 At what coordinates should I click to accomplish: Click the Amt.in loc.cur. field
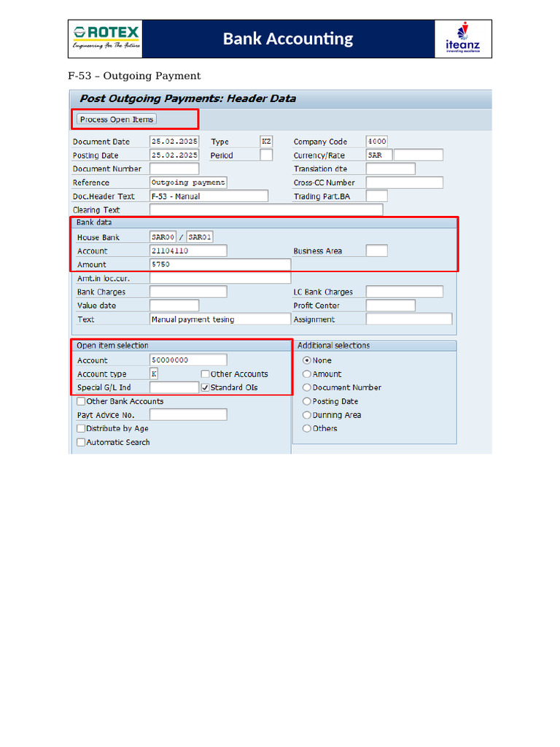point(220,278)
